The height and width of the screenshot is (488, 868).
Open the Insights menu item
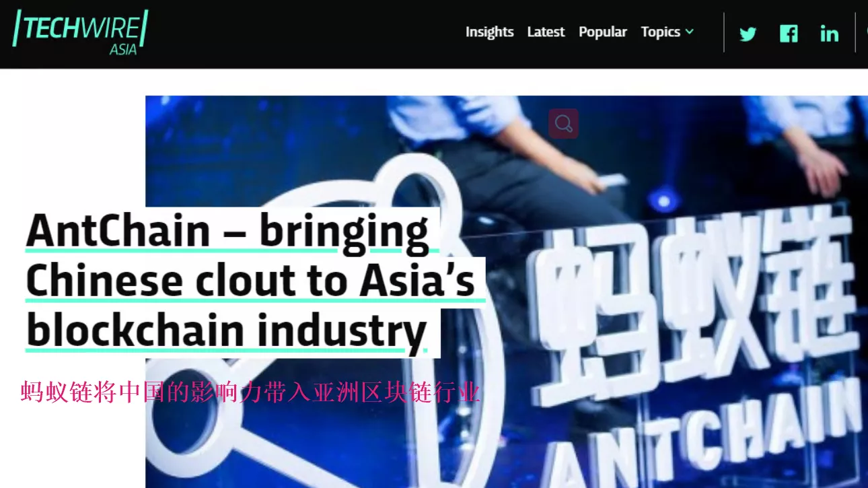(489, 32)
